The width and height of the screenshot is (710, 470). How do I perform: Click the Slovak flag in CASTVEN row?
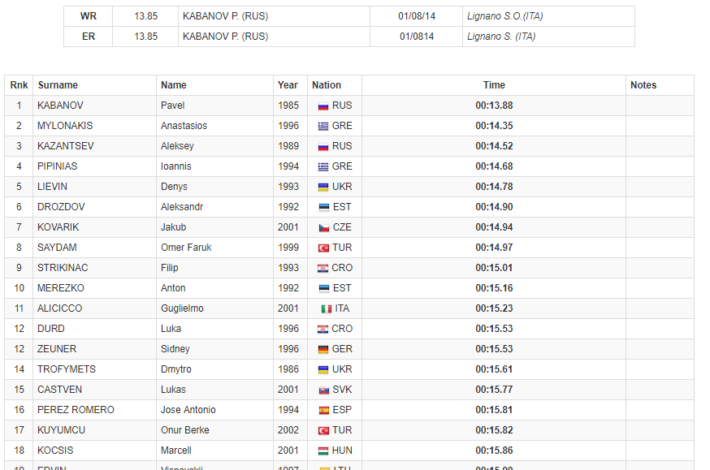coord(324,390)
